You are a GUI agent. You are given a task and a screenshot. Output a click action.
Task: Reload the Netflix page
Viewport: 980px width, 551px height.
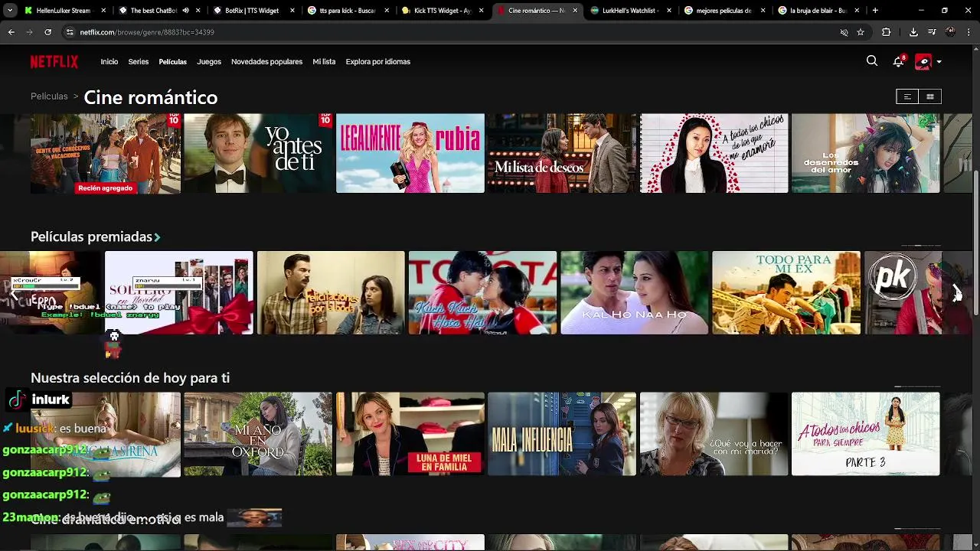click(47, 32)
